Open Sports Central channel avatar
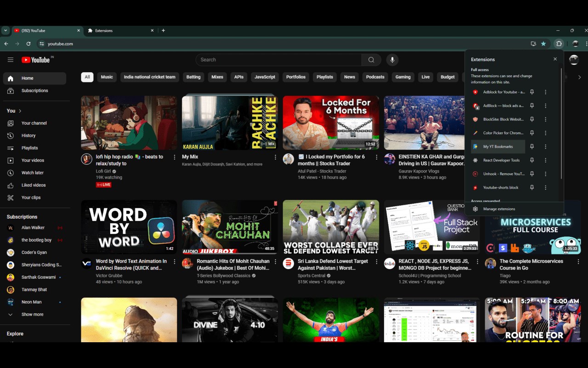 click(288, 264)
